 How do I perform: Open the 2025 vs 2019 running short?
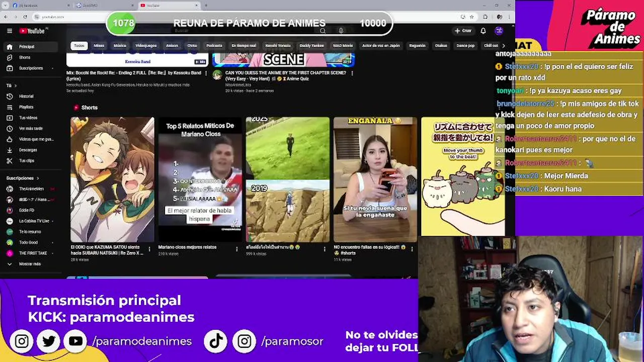[288, 179]
